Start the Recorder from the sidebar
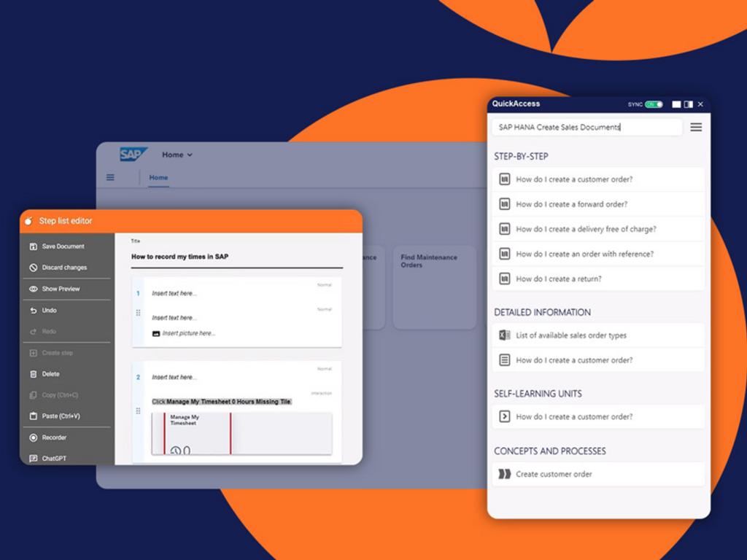This screenshot has width=747, height=560. (x=33, y=437)
